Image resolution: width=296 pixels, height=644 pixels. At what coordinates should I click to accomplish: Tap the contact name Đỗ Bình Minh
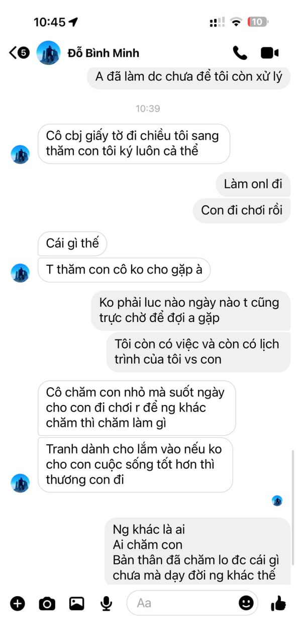point(103,53)
